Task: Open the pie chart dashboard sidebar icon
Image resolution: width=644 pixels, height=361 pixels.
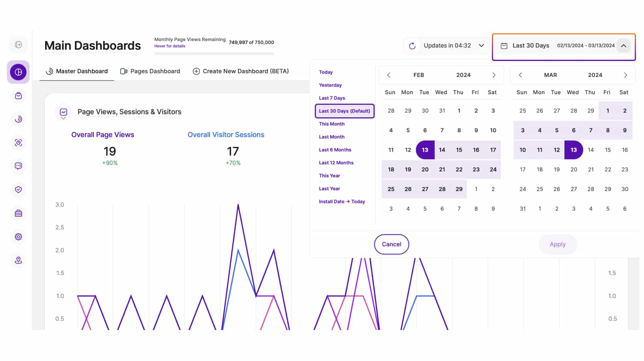Action: (18, 72)
